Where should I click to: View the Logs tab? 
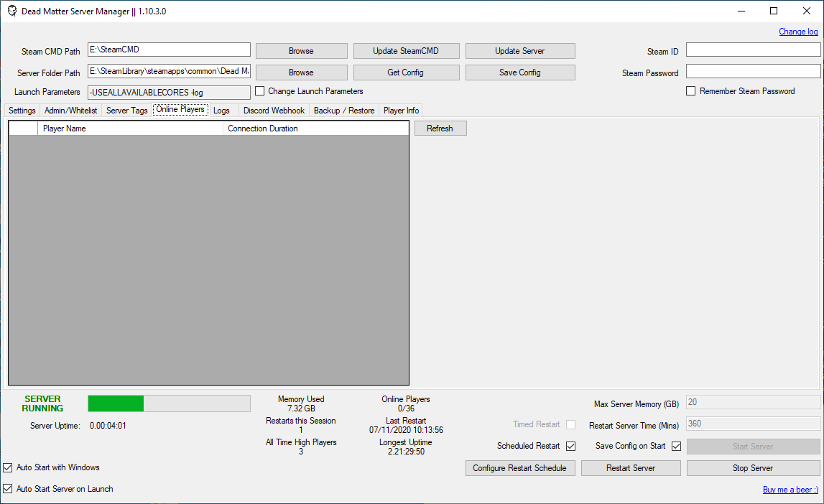[x=221, y=110]
